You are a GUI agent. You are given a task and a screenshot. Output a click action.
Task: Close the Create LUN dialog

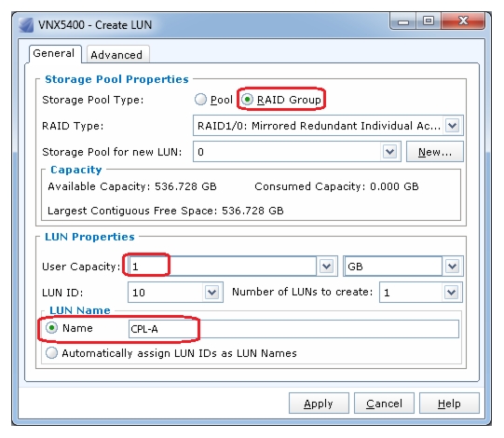[x=463, y=21]
